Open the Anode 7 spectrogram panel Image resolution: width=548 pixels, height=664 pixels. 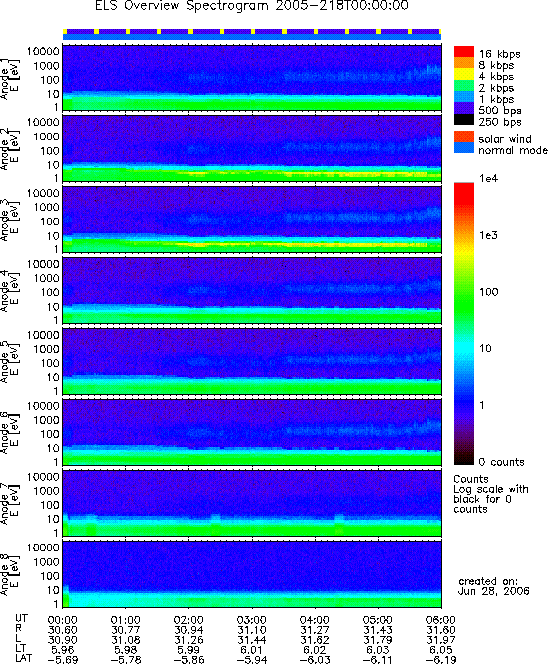(252, 503)
